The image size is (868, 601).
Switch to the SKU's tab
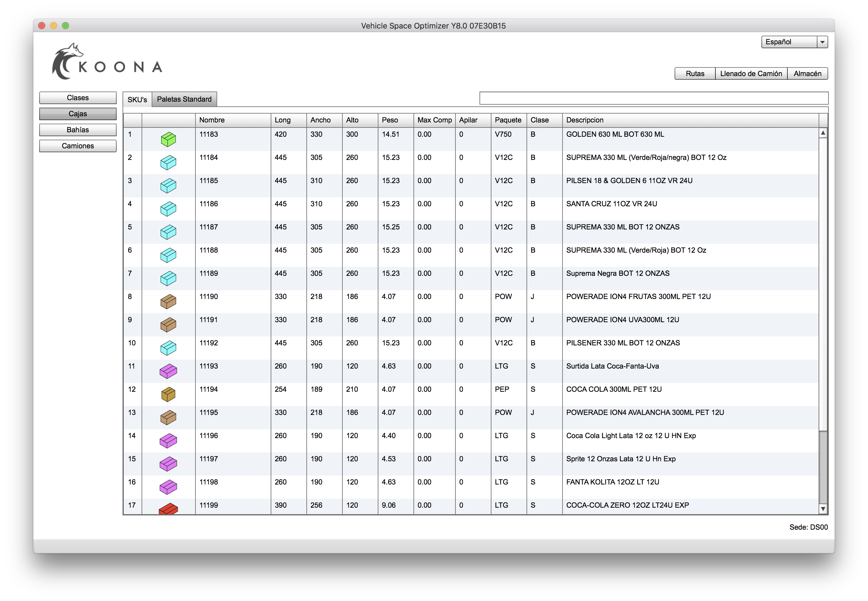137,99
